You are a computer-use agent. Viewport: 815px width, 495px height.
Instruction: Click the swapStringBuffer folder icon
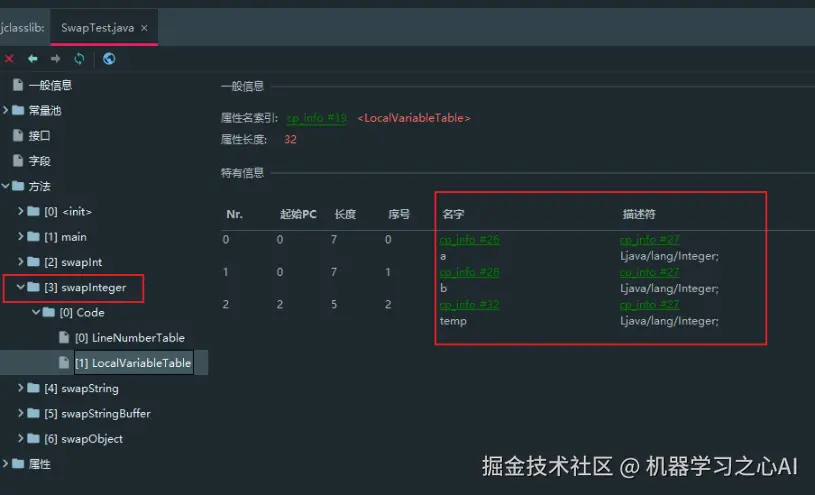(33, 413)
